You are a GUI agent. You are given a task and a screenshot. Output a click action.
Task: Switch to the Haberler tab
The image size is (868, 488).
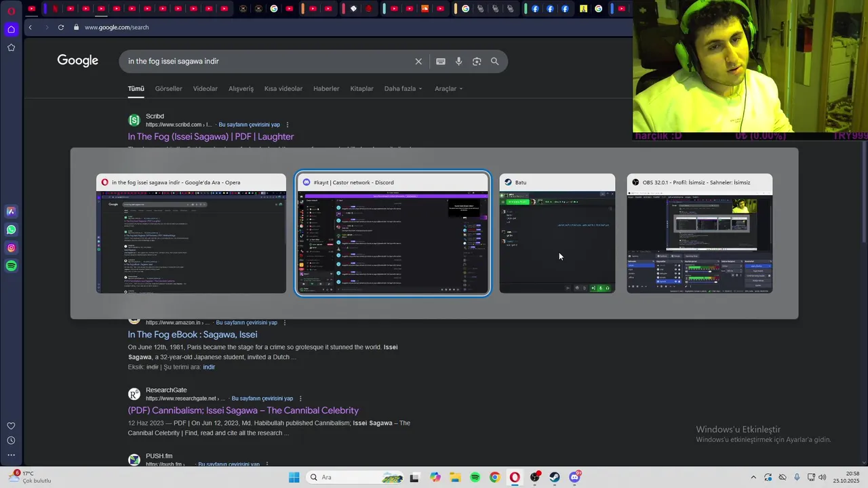tap(326, 89)
